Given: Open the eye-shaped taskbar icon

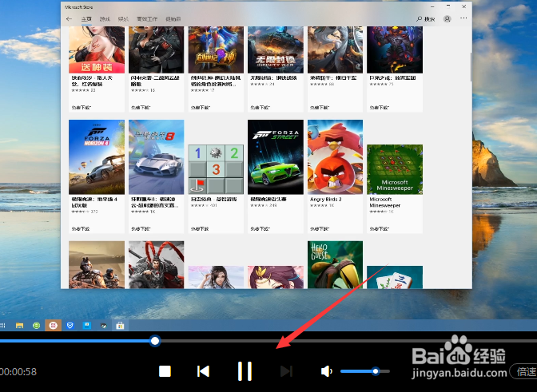Looking at the screenshot, I should [103, 326].
